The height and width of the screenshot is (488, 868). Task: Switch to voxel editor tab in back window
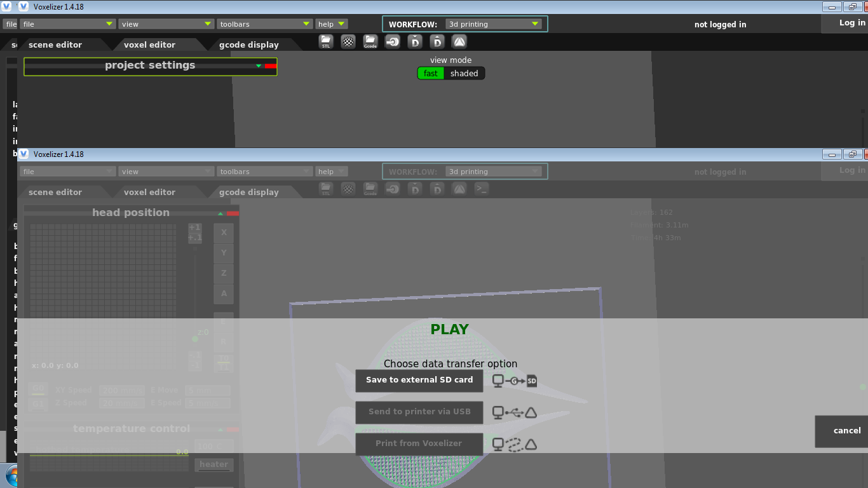click(149, 44)
